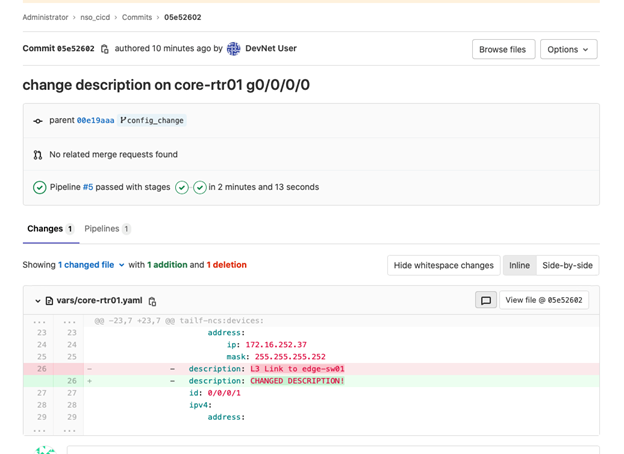Viewport: 624px width, 454px height.
Task: Expand the 1 changed file dropdown
Action: tap(91, 265)
